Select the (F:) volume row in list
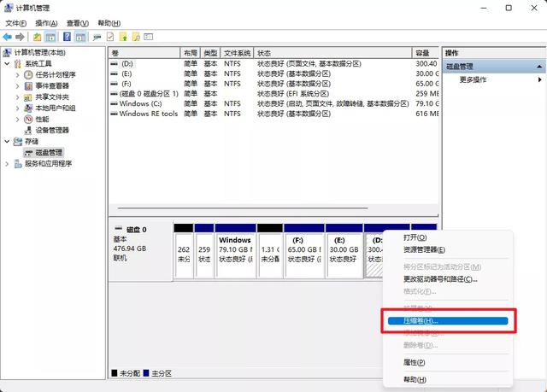Image resolution: width=547 pixels, height=392 pixels. (x=273, y=84)
